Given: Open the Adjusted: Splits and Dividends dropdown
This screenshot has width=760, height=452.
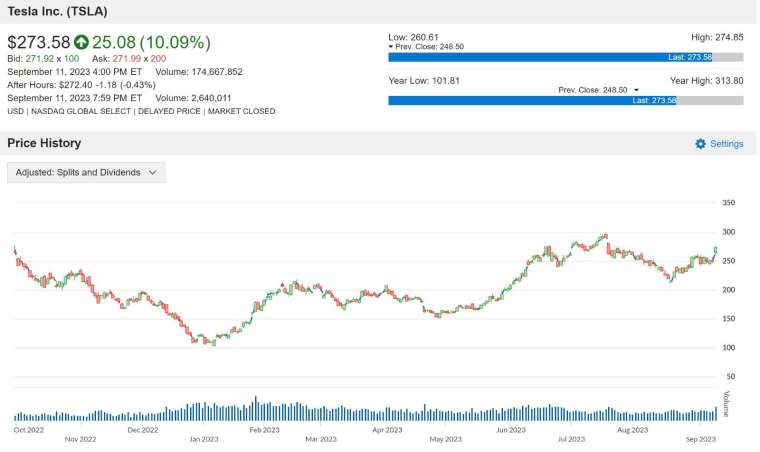Looking at the screenshot, I should [x=86, y=172].
